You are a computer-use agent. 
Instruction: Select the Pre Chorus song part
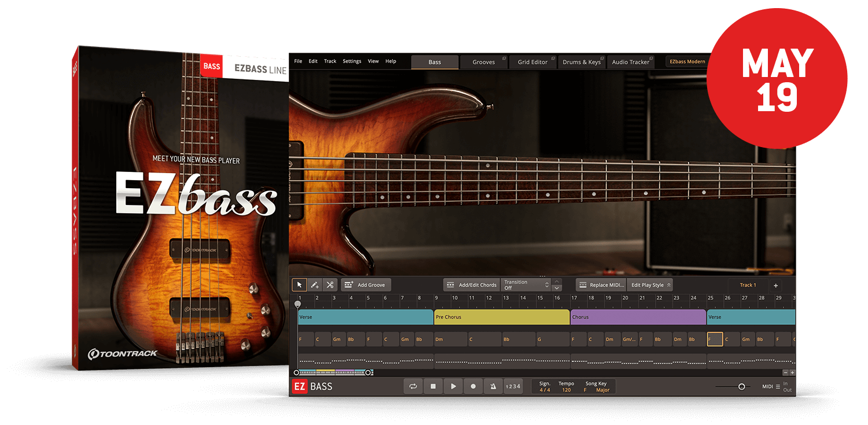pyautogui.click(x=502, y=317)
